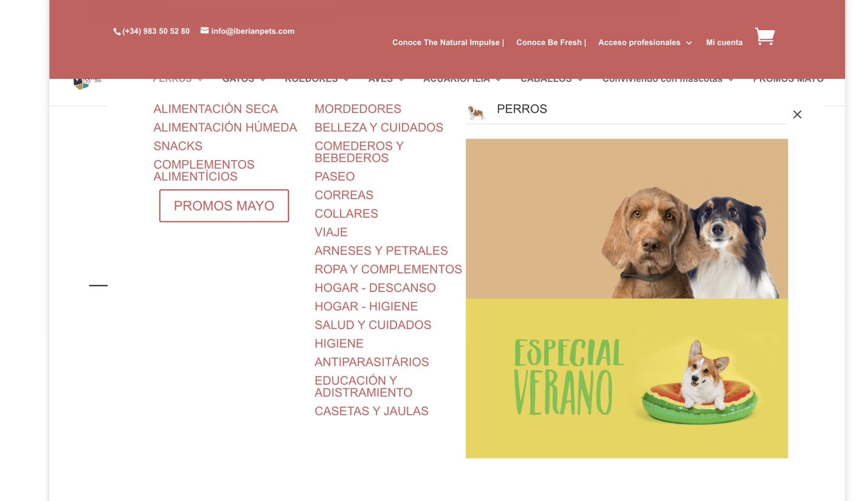Click the PROMOS MAYO button
This screenshot has height=501, width=868.
point(224,206)
